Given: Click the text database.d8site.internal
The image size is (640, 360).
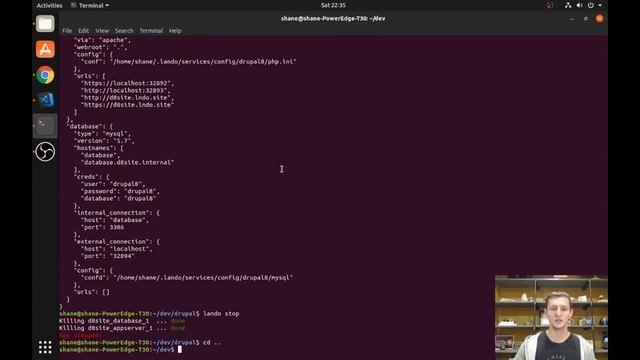Looking at the screenshot, I should tap(127, 162).
